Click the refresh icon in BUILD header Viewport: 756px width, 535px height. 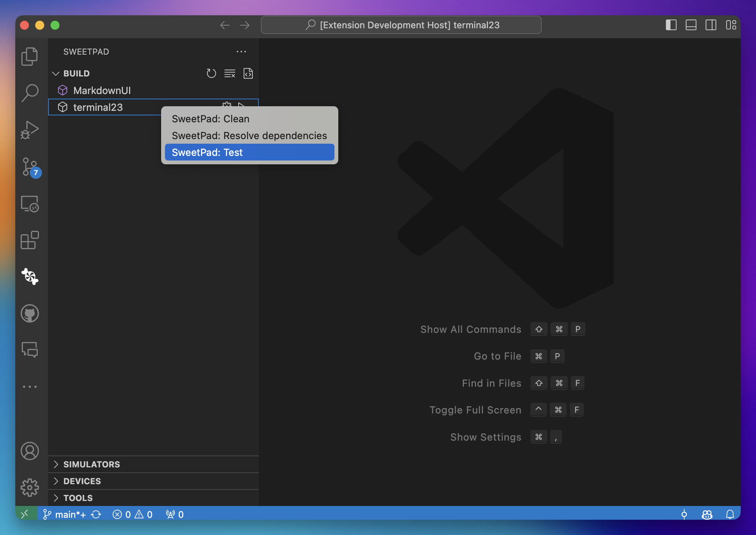[x=211, y=73]
